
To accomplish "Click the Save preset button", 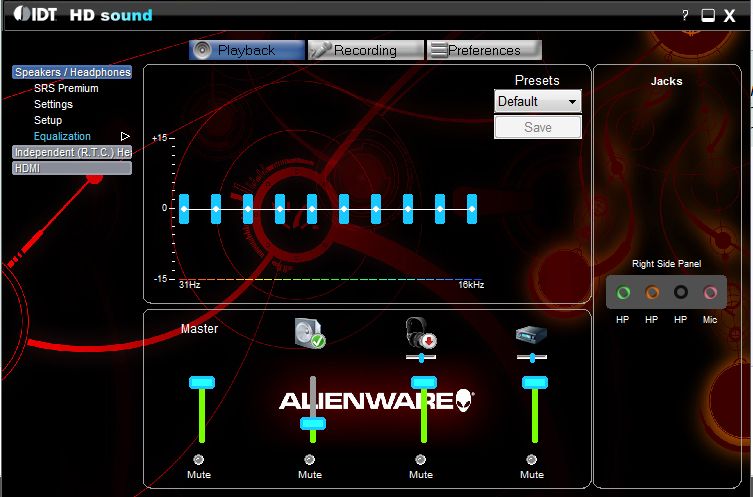I will [537, 127].
